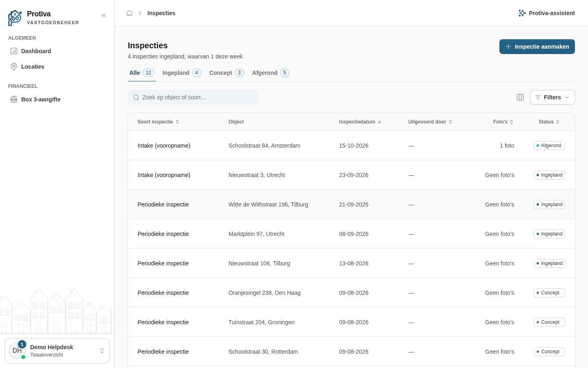This screenshot has height=368, width=588.
Task: Switch to the Afgerond tab
Action: coord(270,73)
